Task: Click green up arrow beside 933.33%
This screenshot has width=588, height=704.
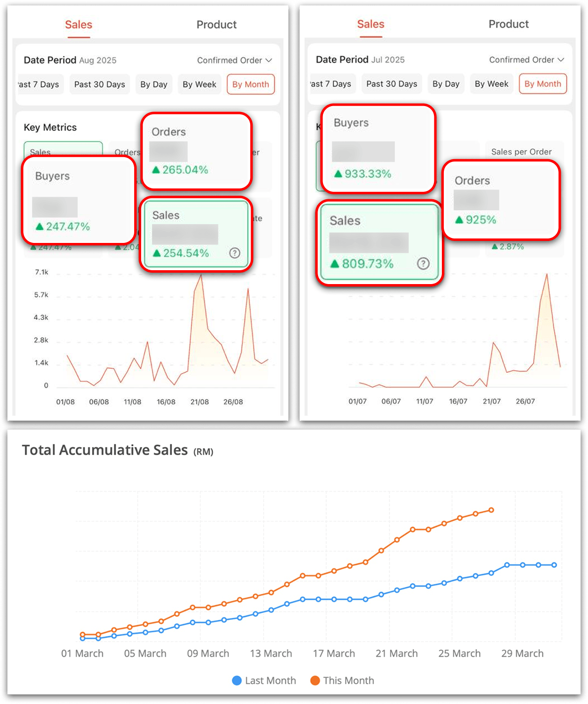Action: [x=338, y=174]
